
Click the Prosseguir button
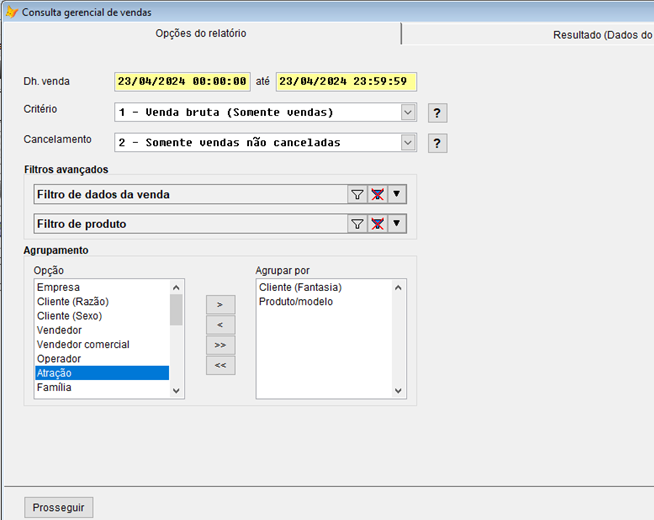[x=58, y=507]
